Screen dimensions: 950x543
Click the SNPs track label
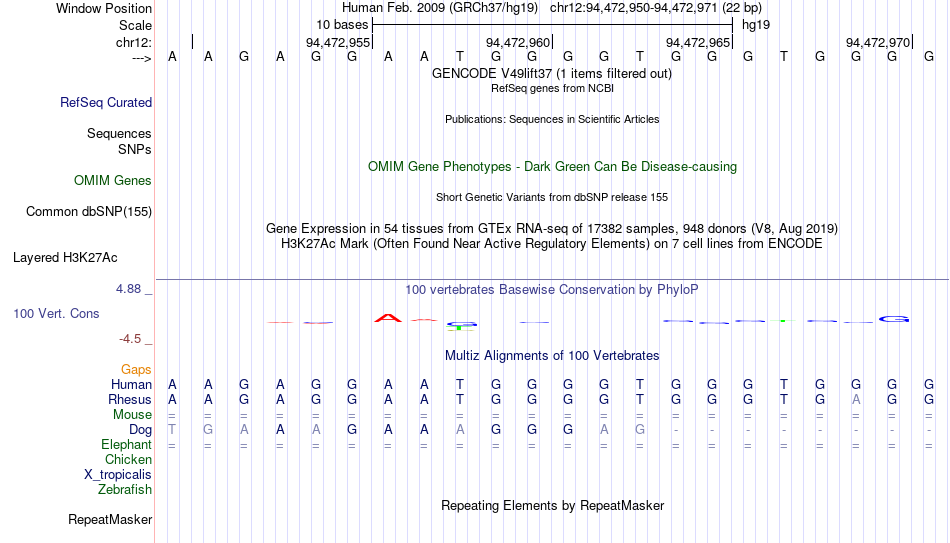pos(135,149)
